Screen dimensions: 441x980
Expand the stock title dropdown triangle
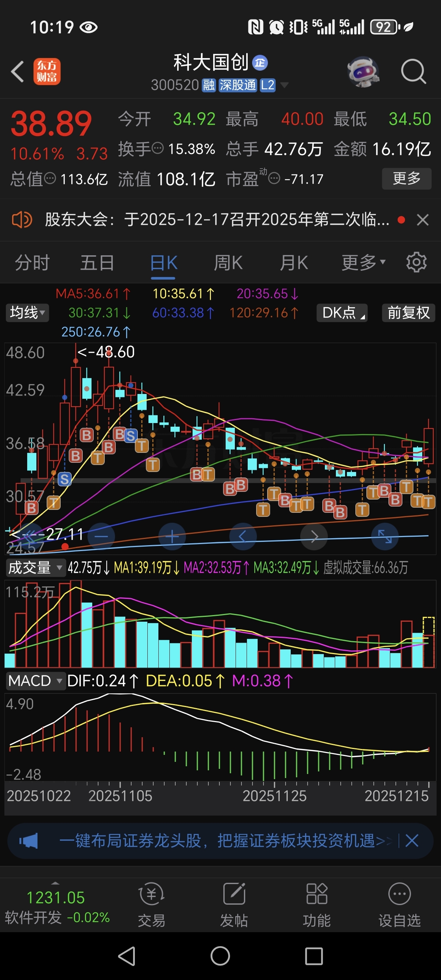coord(284,85)
